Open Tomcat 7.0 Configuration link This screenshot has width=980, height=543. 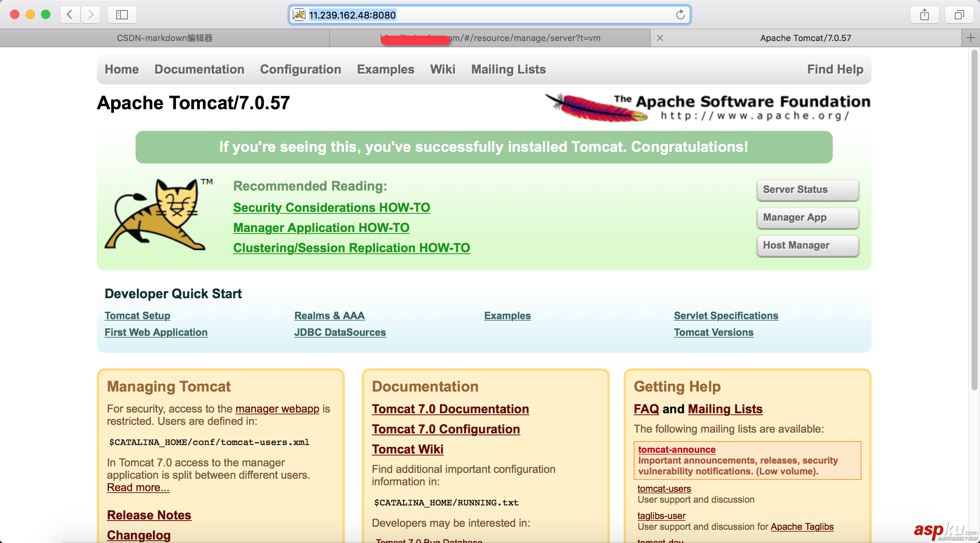tap(446, 429)
